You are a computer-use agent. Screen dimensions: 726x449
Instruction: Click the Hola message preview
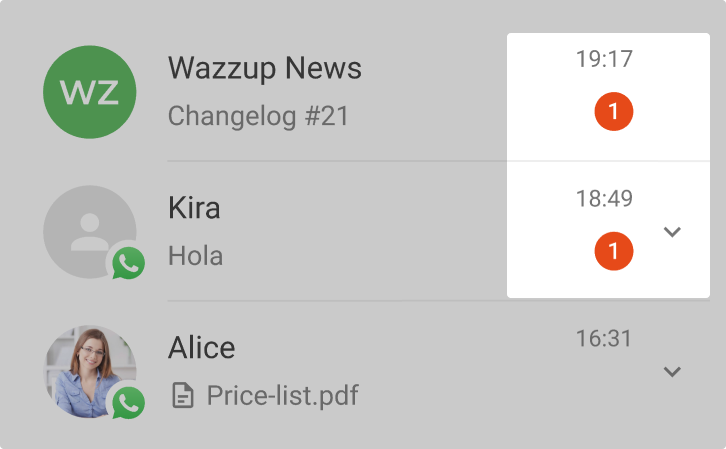195,256
